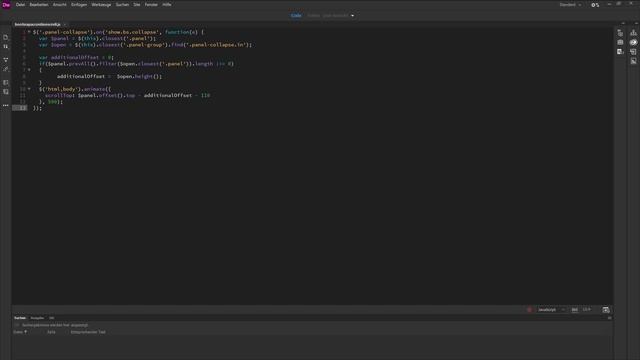
Task: Open the Live-Ansicht view dropdown arrow
Action: click(x=353, y=16)
